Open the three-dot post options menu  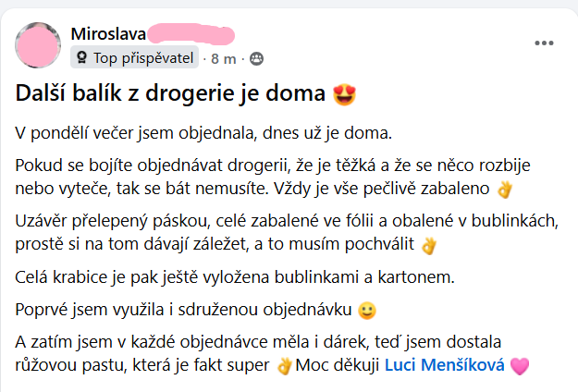pyautogui.click(x=544, y=43)
